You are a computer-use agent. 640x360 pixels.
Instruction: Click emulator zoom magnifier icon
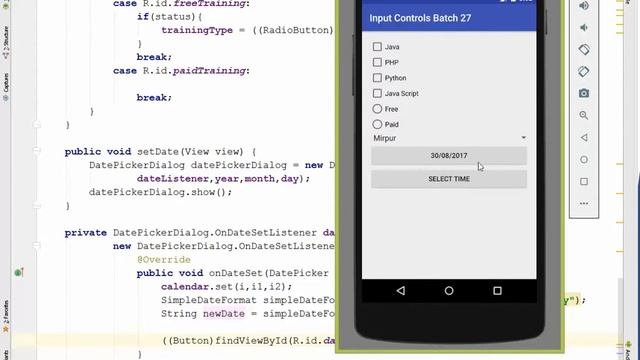coord(584,116)
